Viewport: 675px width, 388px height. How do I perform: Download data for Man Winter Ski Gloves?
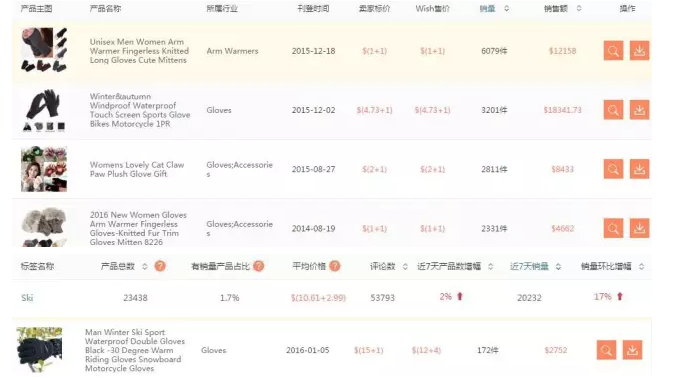632,350
